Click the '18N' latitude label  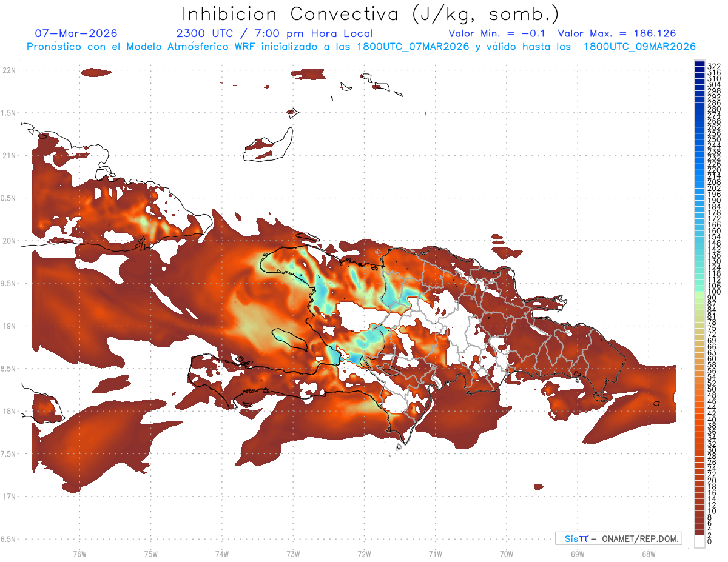coord(10,411)
